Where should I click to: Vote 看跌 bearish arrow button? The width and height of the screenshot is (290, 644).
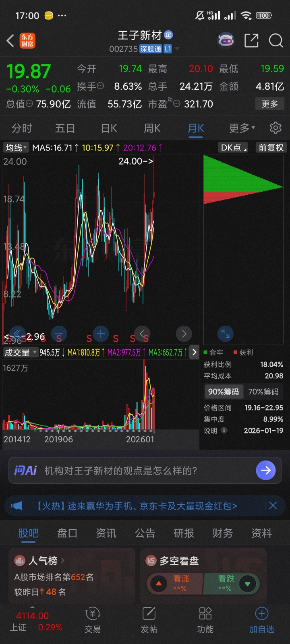coord(247,583)
